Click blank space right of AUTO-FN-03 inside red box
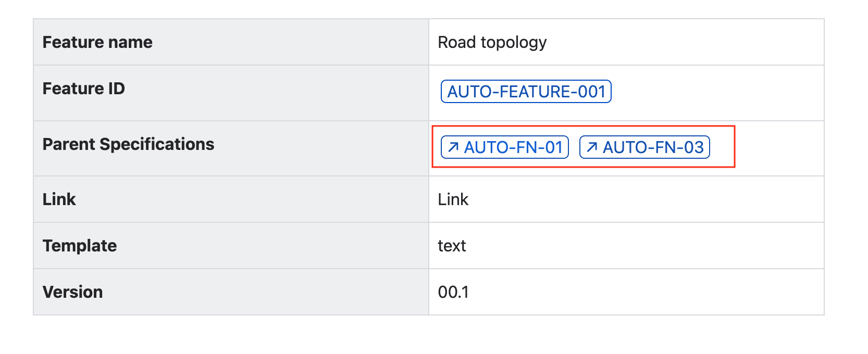Image resolution: width=868 pixels, height=354 pixels. click(722, 147)
